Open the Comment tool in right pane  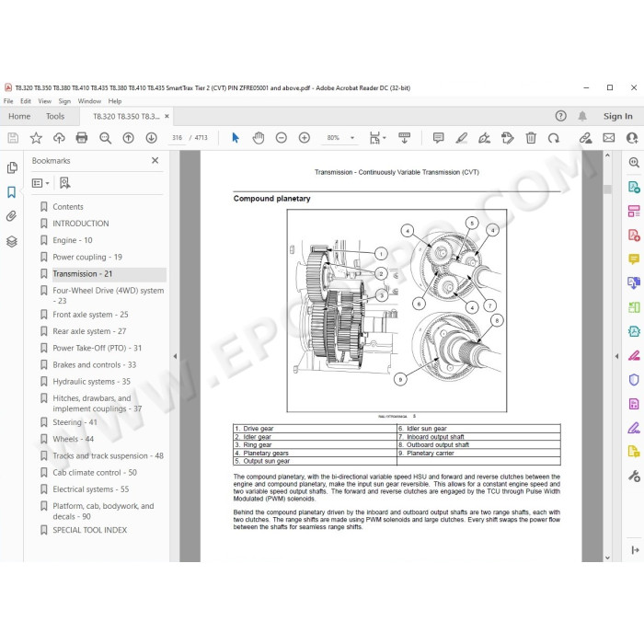[634, 259]
